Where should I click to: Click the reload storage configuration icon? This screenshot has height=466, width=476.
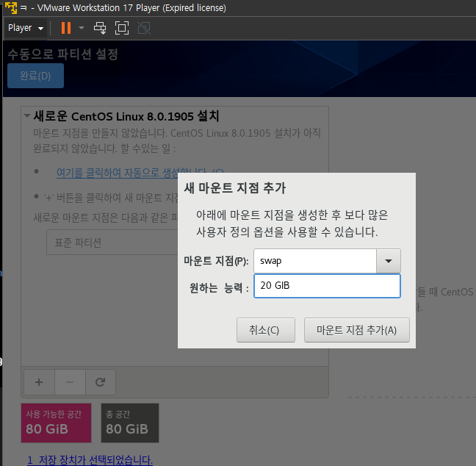(x=101, y=382)
